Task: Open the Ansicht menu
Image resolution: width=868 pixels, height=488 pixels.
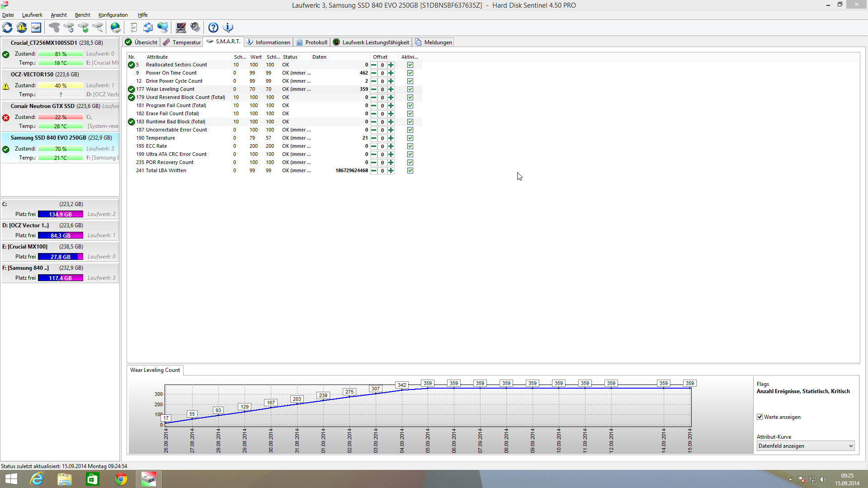Action: [x=59, y=15]
